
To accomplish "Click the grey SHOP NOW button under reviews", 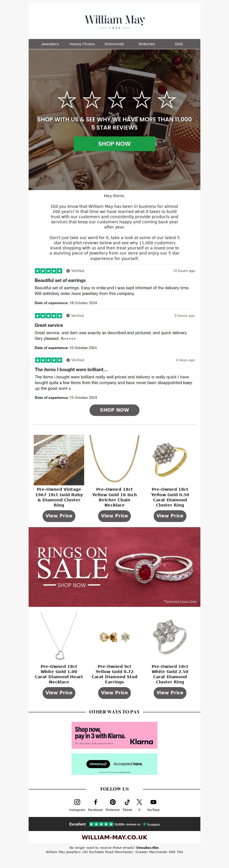I will coord(114,410).
